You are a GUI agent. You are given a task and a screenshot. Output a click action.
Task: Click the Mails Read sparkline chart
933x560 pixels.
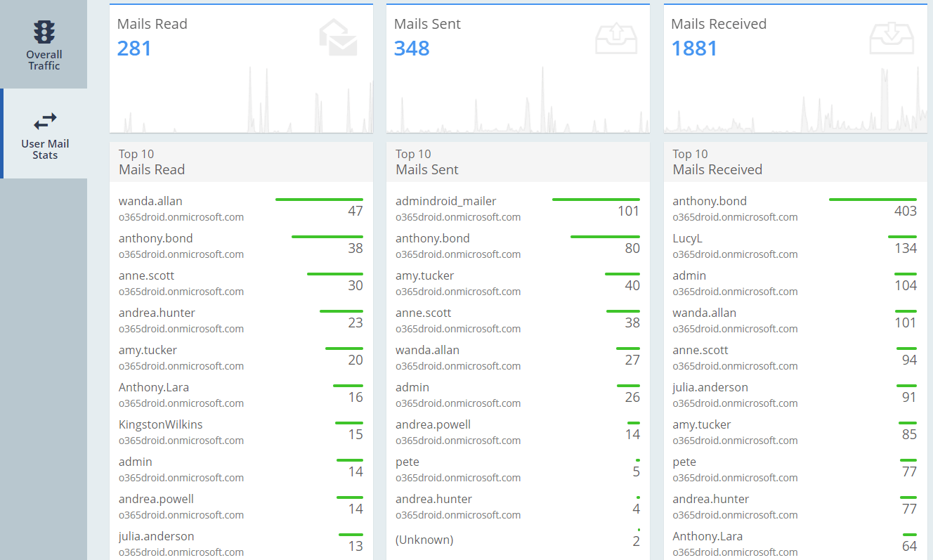tap(241, 102)
